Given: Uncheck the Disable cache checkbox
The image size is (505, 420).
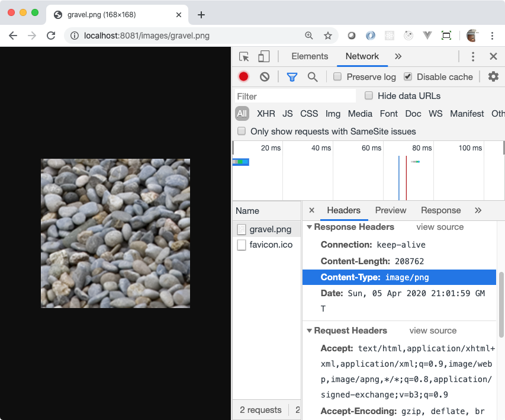Looking at the screenshot, I should (408, 77).
